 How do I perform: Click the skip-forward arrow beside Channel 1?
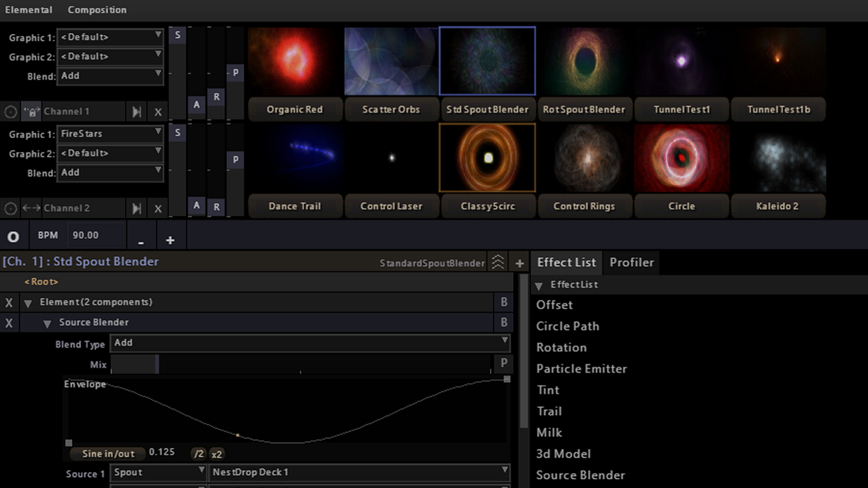tap(137, 111)
